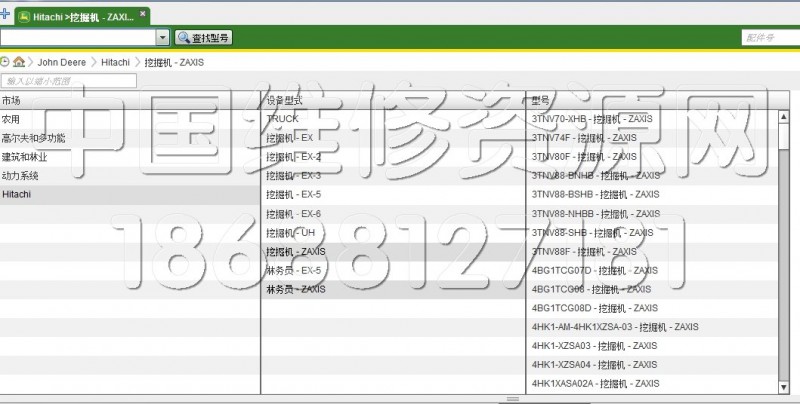Select model 4BG1TCG08D
Screen dimensions: 800x404
pyautogui.click(x=652, y=308)
